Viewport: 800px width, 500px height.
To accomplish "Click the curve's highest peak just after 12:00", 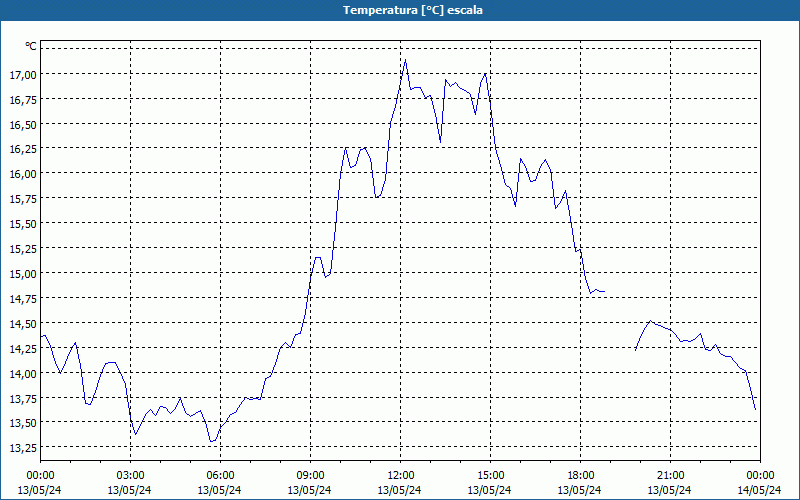I will coord(406,60).
